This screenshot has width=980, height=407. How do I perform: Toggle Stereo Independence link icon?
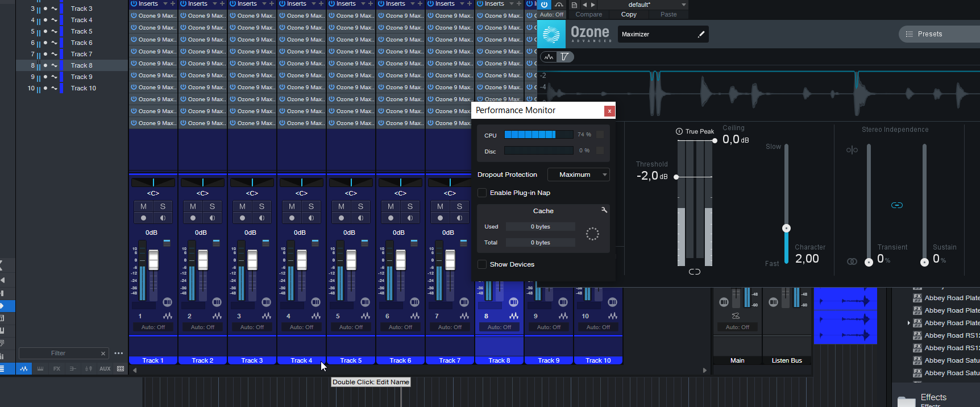point(897,205)
